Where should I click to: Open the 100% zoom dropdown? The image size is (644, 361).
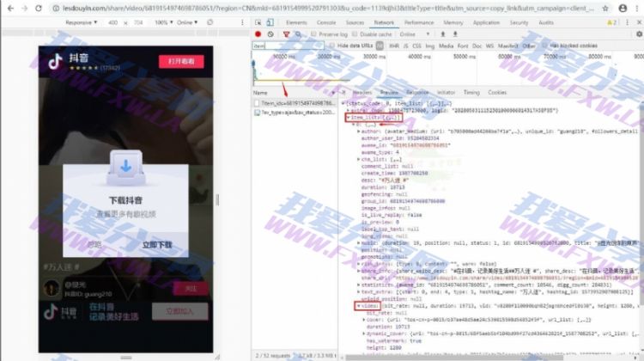[x=163, y=22]
